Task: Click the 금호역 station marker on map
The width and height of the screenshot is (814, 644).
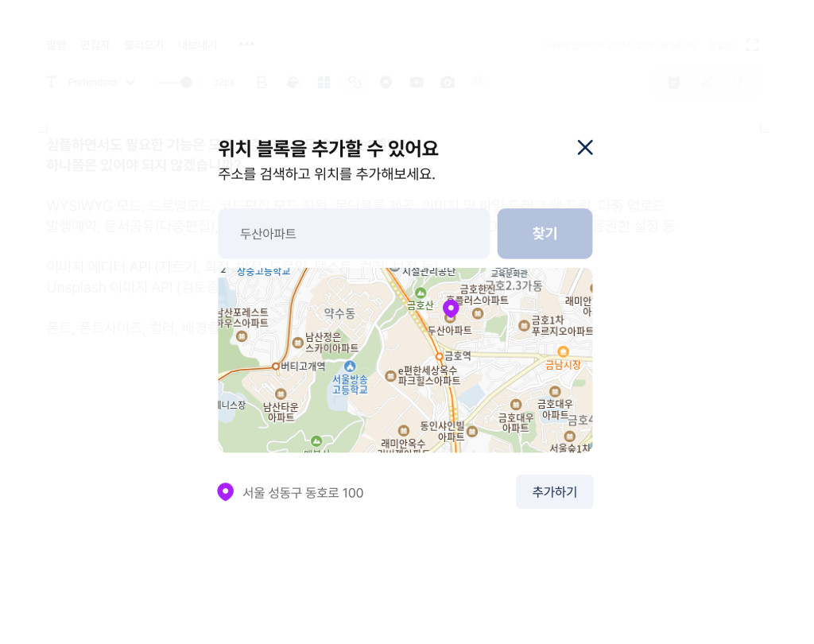Action: 439,356
